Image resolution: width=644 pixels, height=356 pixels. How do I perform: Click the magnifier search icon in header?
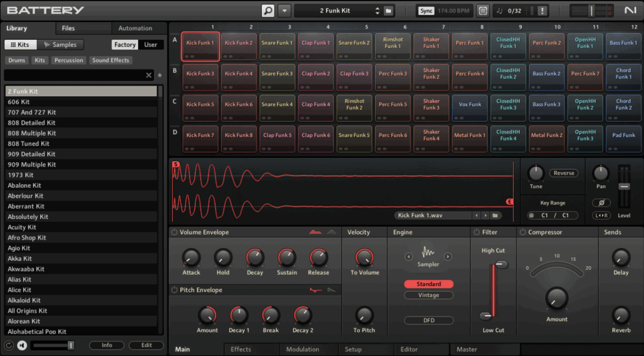pyautogui.click(x=268, y=11)
